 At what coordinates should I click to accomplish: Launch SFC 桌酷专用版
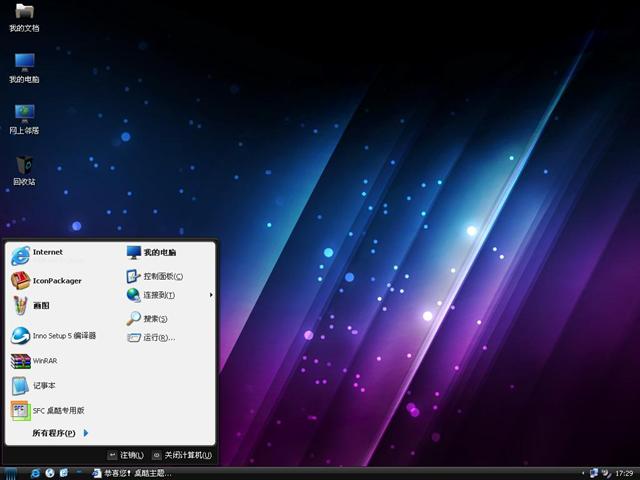(x=58, y=410)
